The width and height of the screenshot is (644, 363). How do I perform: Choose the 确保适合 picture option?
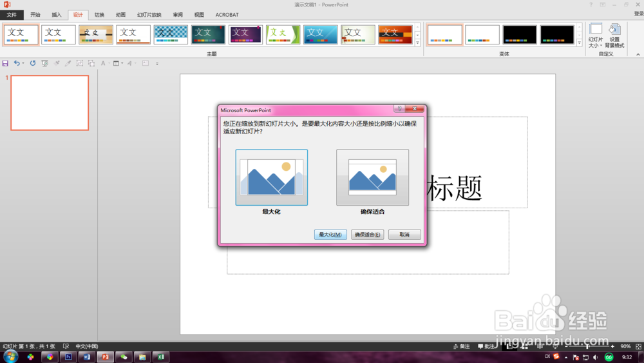tap(372, 177)
